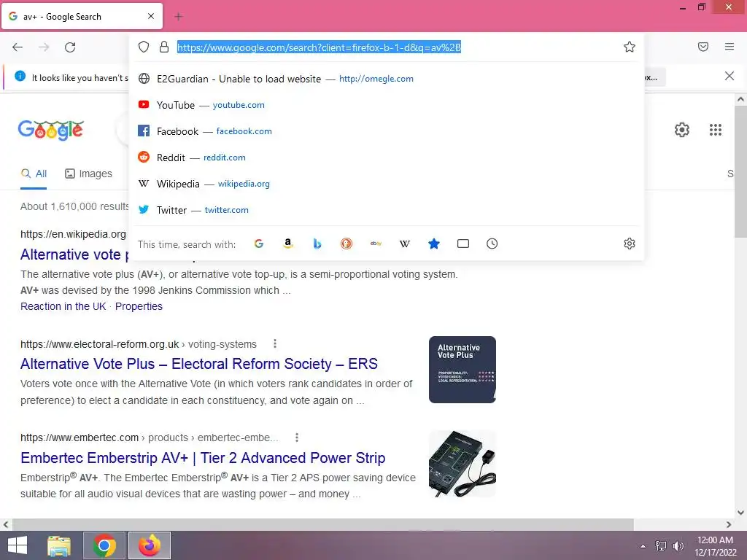Screen dimensions: 747x560
Task: Select the Twitter suggestion
Action: tap(387, 209)
